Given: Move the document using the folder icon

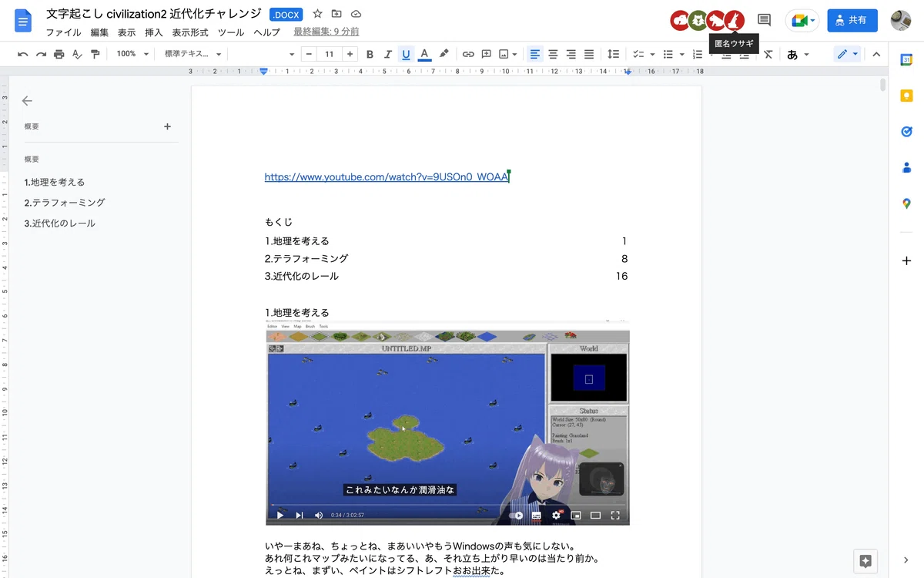Looking at the screenshot, I should pyautogui.click(x=336, y=15).
